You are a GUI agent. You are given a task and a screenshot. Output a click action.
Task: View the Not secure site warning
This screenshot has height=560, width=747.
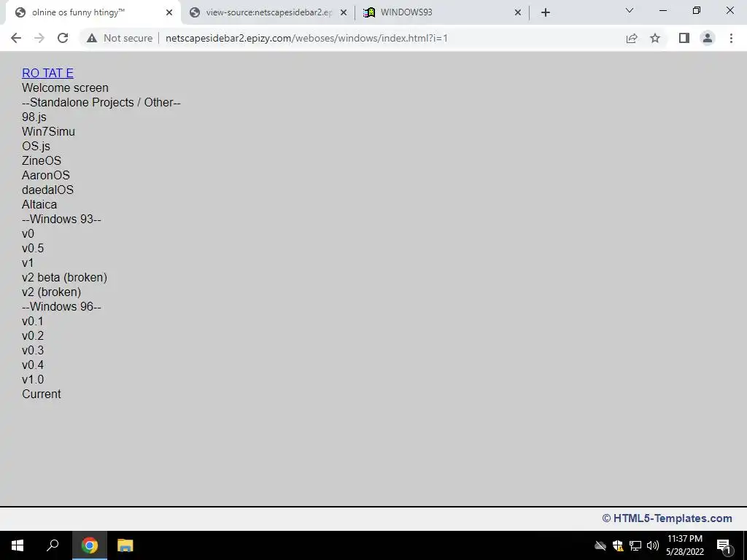tap(120, 38)
